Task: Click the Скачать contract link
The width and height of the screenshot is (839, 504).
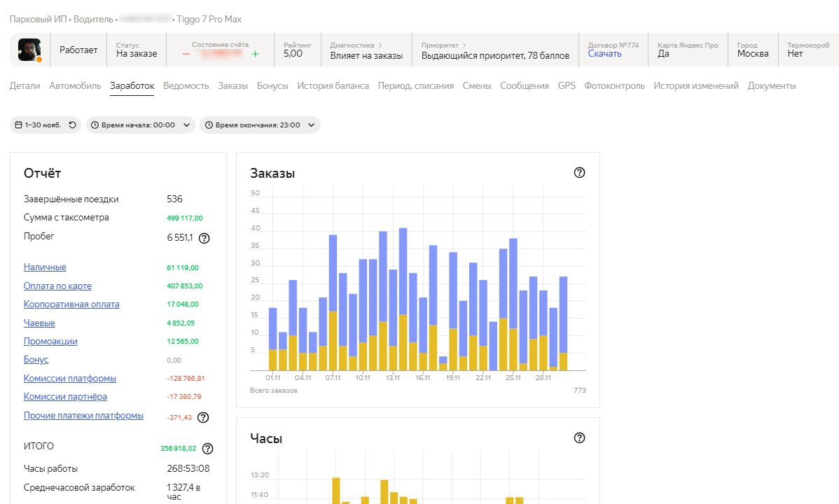Action: click(604, 54)
